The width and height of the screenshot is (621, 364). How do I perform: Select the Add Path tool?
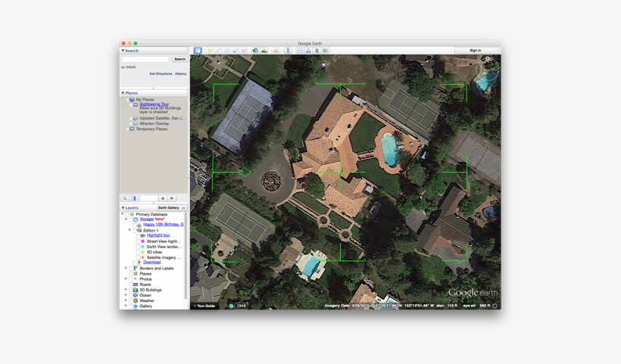click(x=227, y=51)
